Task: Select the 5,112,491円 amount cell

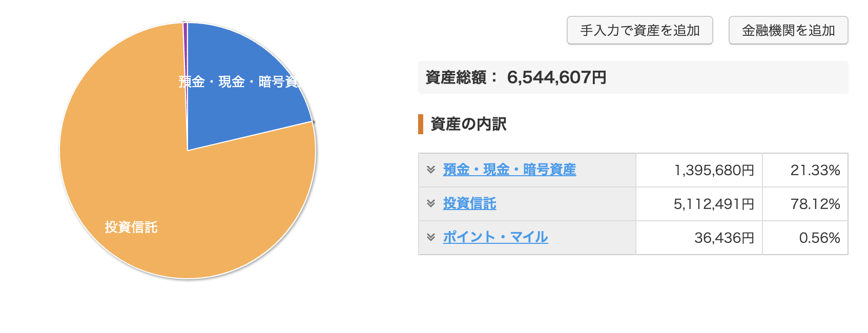Action: point(699,204)
